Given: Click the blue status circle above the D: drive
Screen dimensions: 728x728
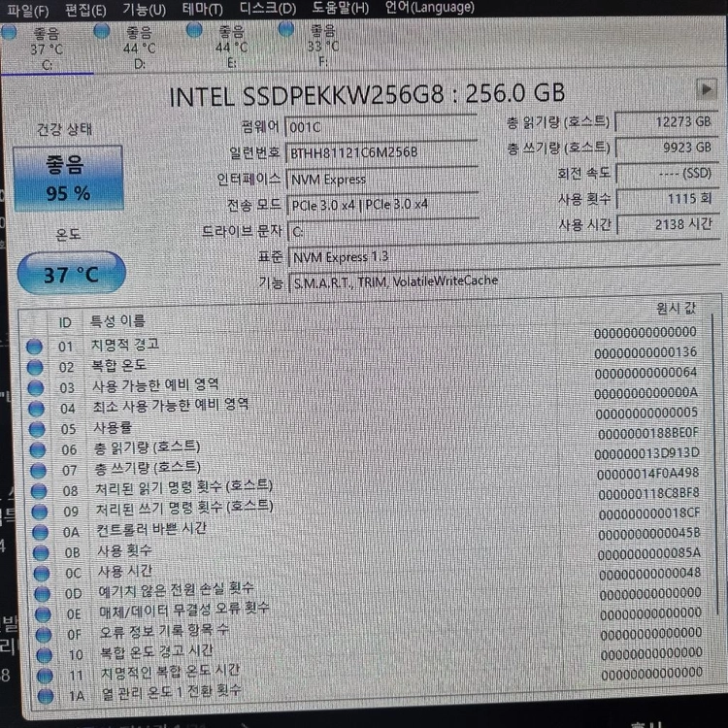Looking at the screenshot, I should [x=102, y=31].
